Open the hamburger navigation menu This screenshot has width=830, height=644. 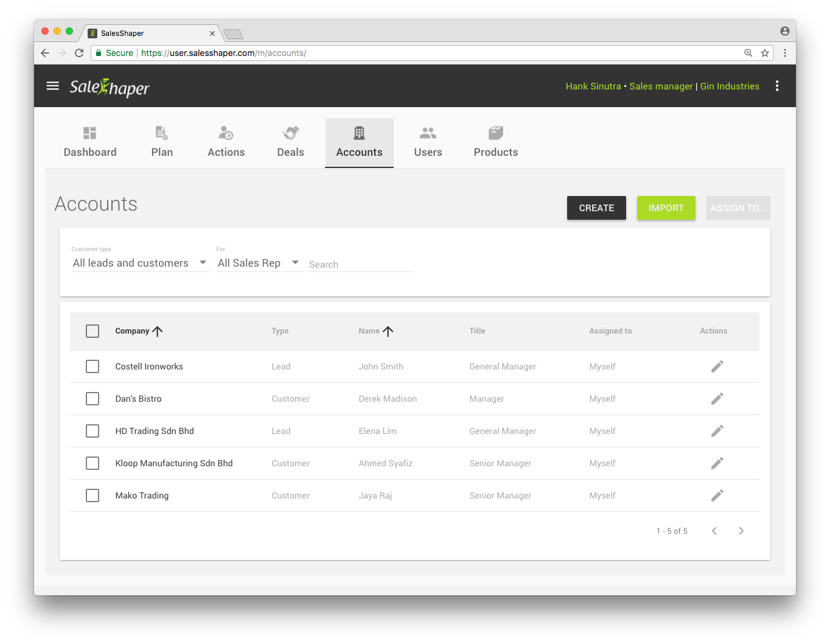(x=53, y=86)
